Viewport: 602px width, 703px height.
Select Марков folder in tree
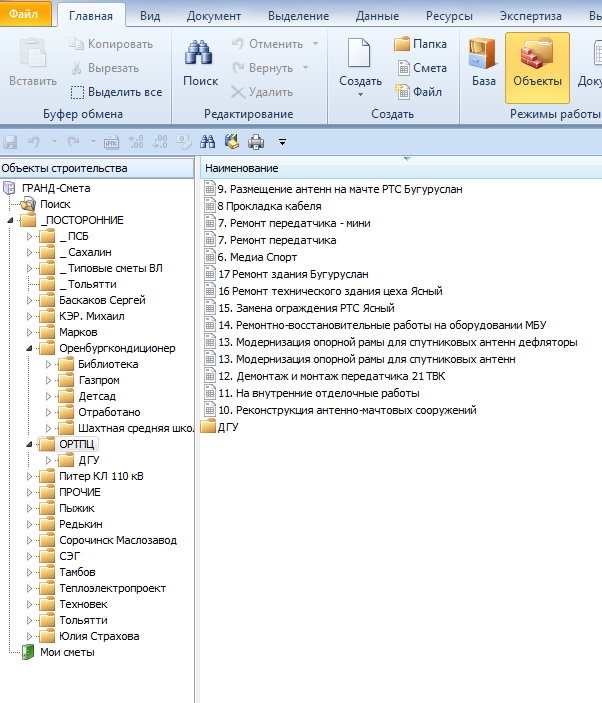coord(78,332)
